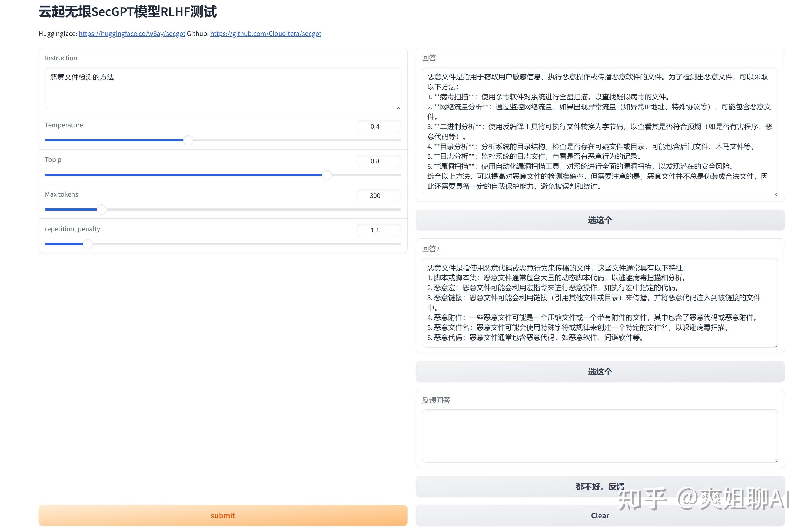Select 选这个 under 回答1
Image resolution: width=811 pixels, height=532 pixels.
[600, 220]
